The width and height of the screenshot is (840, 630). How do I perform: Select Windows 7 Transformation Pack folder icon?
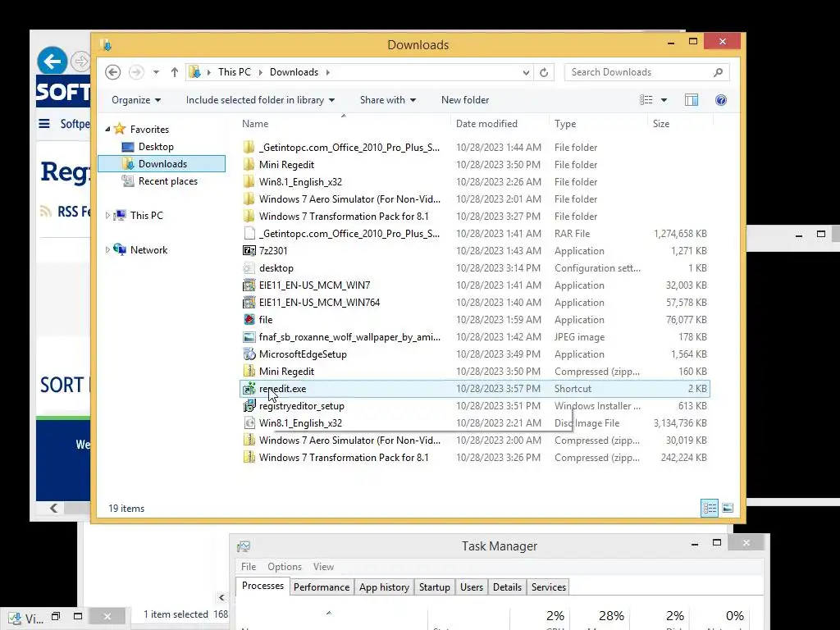pyautogui.click(x=249, y=216)
